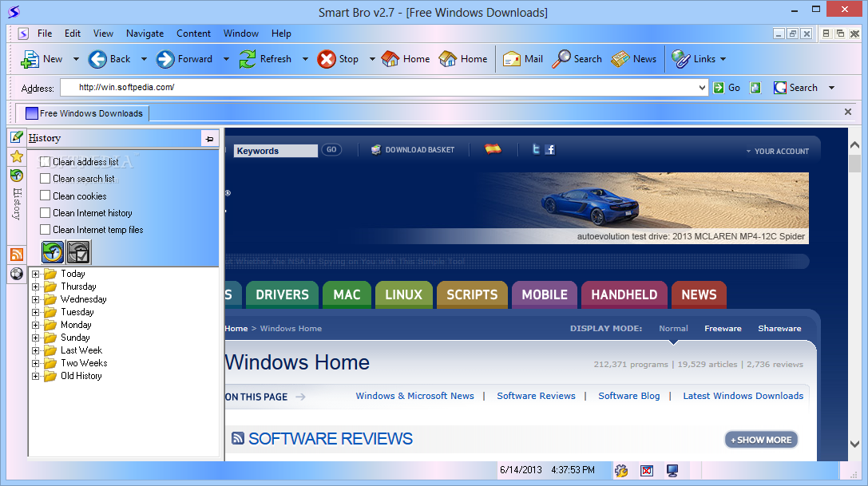
Task: Click the Search magnifier in the toolbar
Action: click(561, 59)
